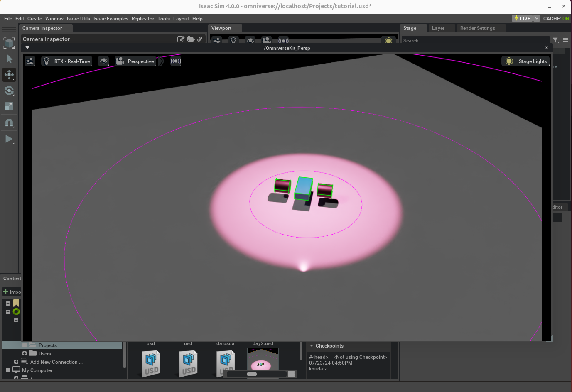Click the CACHE: ON status
Viewport: 572px width, 392px height.
point(556,19)
